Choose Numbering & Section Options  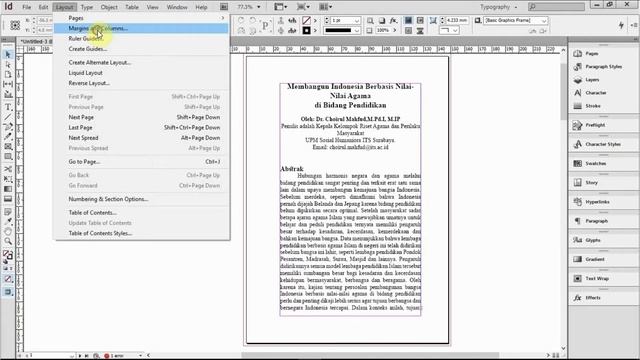coord(141,199)
